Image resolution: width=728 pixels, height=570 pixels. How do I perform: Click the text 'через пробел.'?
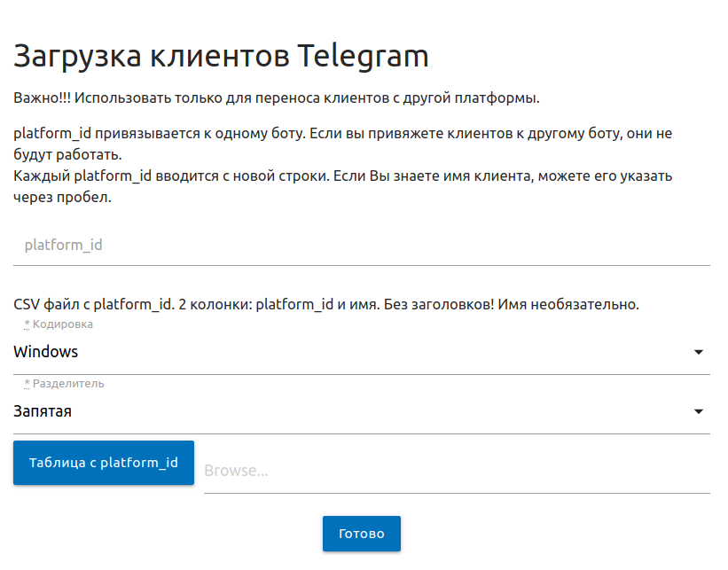click(x=63, y=198)
